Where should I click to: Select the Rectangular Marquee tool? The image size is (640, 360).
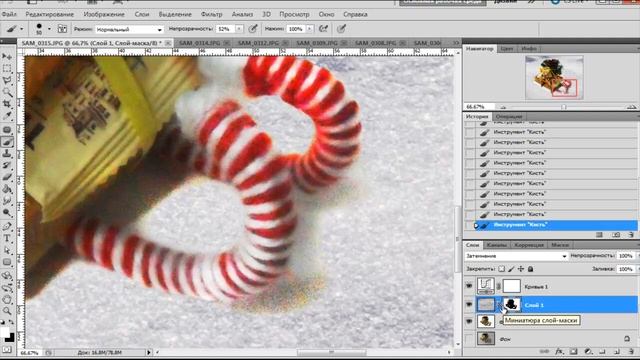(7, 68)
